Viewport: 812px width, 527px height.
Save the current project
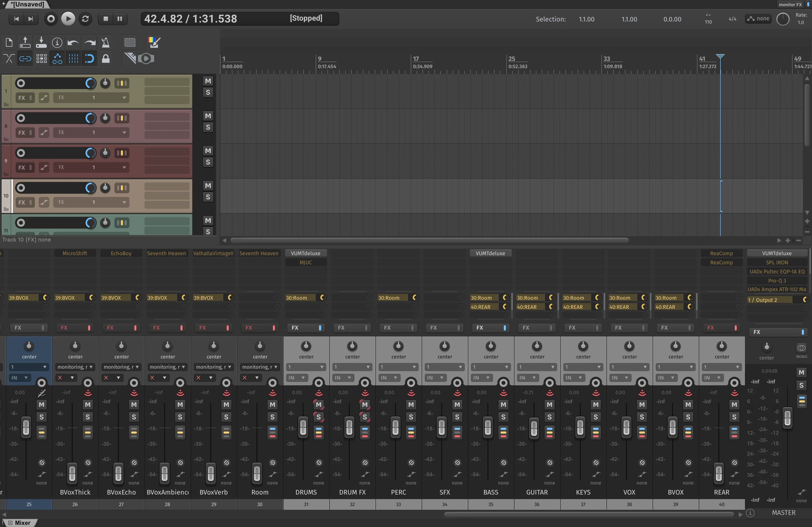pos(41,42)
